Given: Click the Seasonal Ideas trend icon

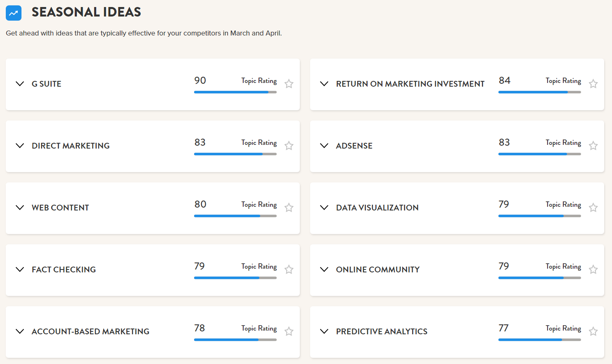Looking at the screenshot, I should 14,13.
